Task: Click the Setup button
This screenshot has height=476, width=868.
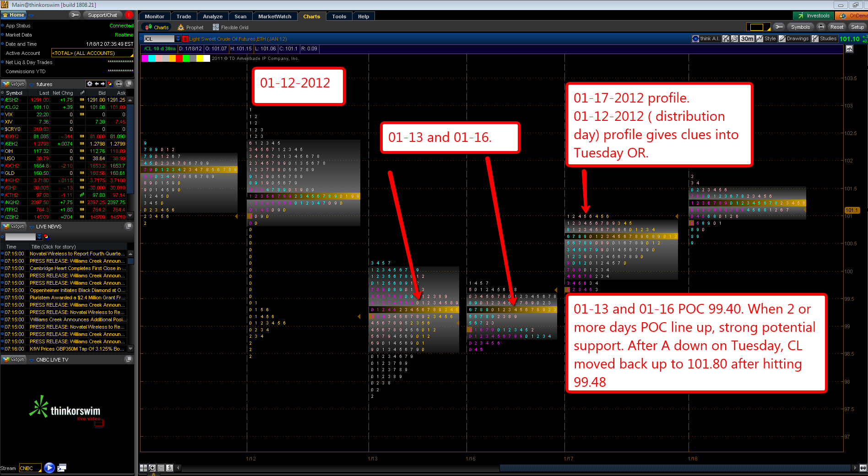Action: coord(857,27)
